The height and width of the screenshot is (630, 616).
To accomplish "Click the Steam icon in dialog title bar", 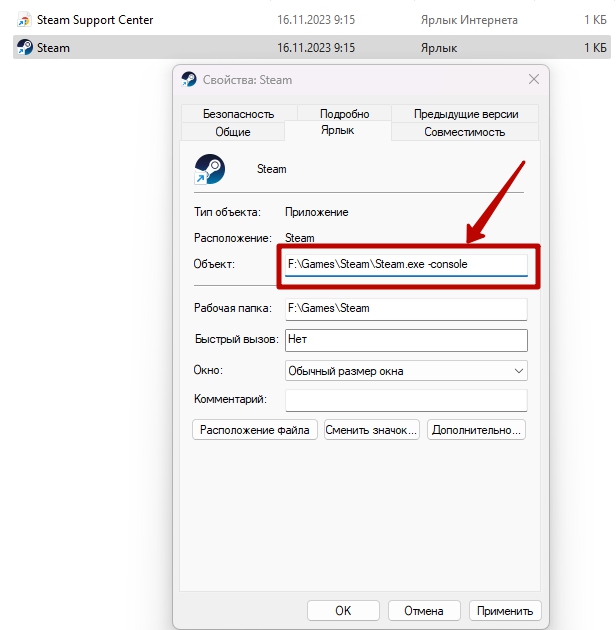I will tap(189, 80).
